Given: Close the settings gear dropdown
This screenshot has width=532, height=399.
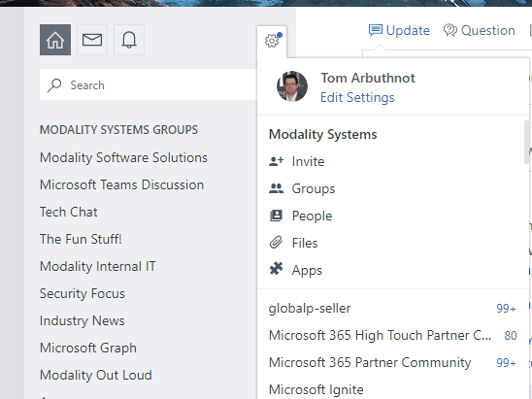Looking at the screenshot, I should pos(272,41).
